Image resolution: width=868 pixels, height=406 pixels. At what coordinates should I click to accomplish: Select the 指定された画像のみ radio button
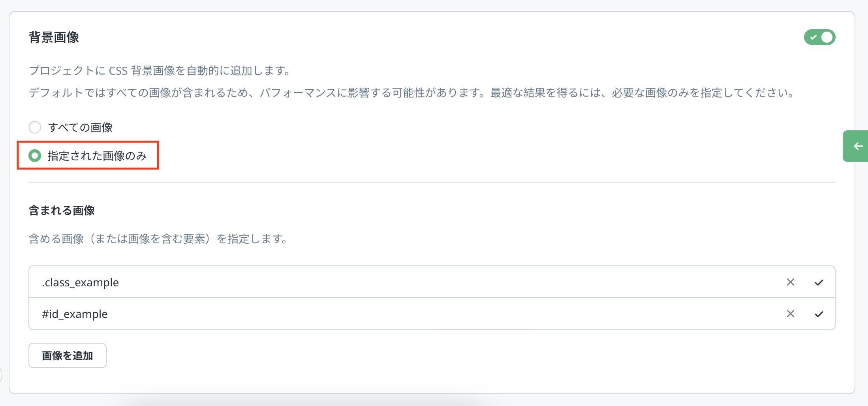[35, 156]
